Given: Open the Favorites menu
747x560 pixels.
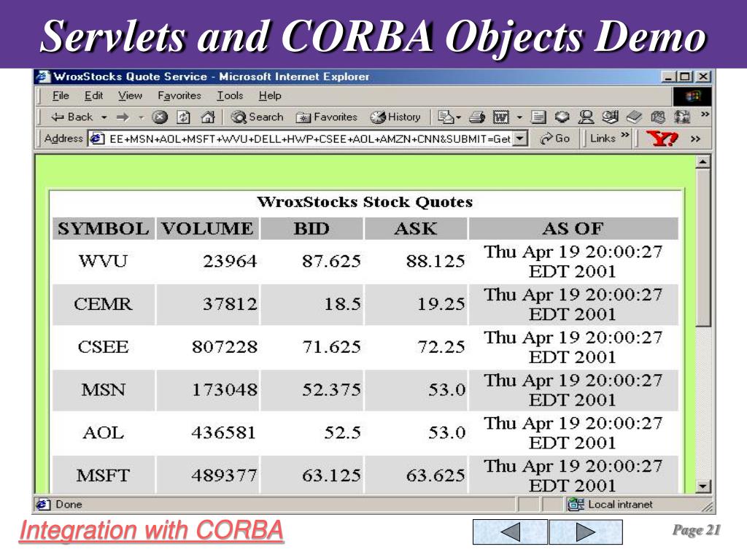Looking at the screenshot, I should coord(179,96).
